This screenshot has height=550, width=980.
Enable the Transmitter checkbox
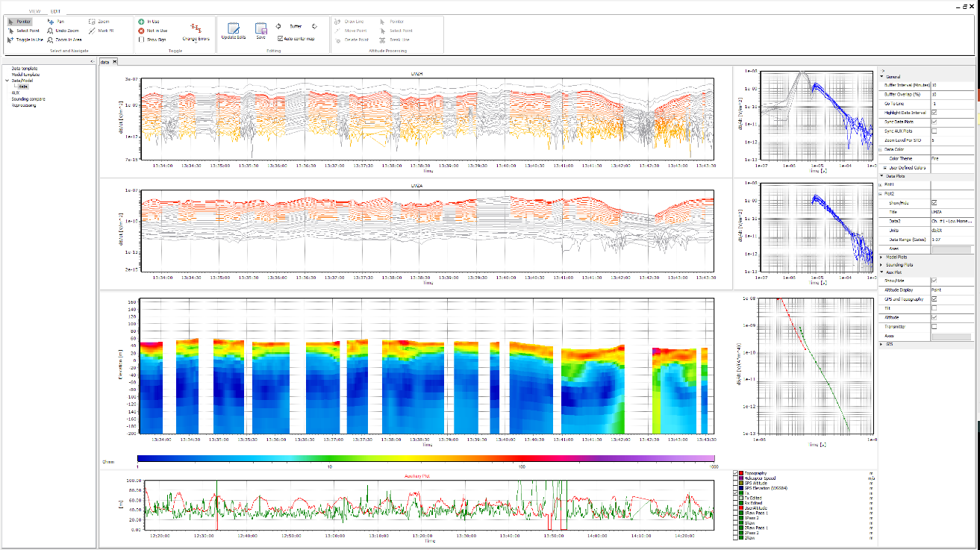(x=934, y=327)
